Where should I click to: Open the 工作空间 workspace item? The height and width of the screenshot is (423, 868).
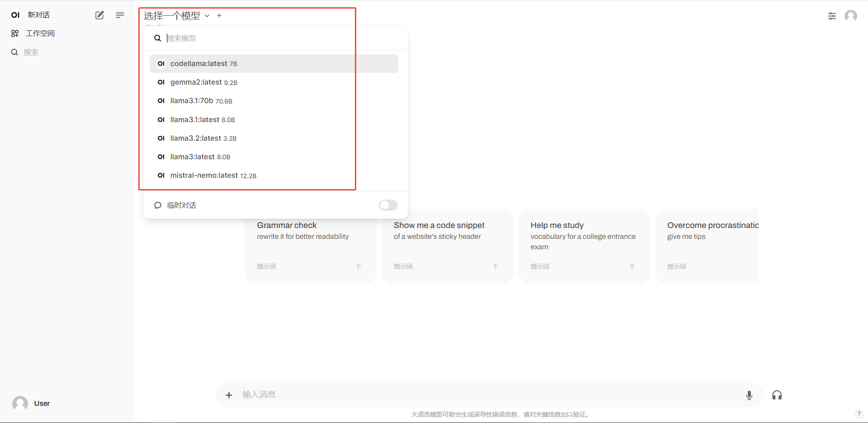33,33
